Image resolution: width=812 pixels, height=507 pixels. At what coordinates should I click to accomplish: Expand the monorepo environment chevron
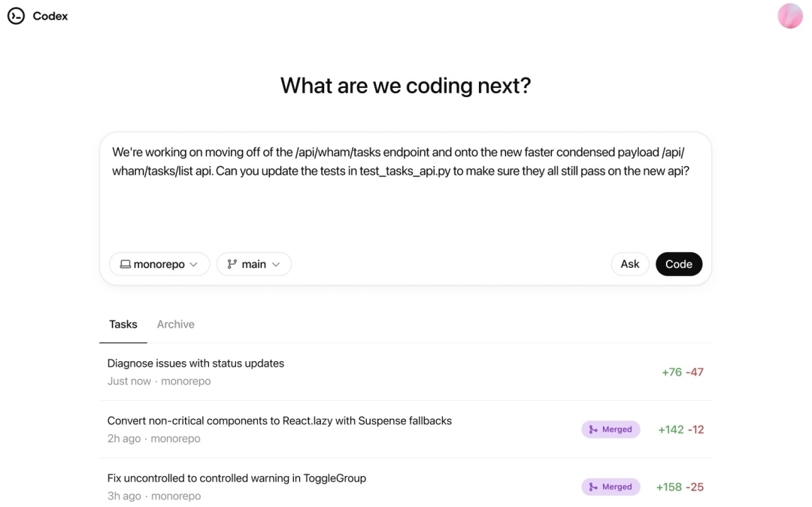point(194,264)
